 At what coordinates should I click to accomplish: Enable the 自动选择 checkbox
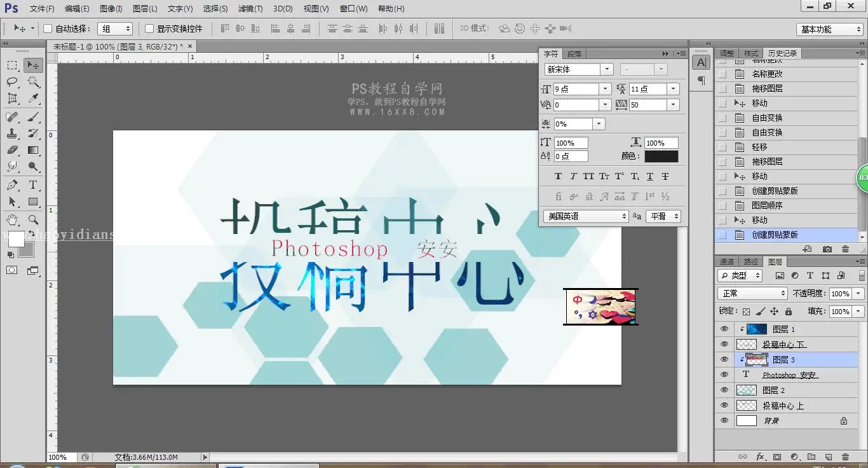coord(48,29)
